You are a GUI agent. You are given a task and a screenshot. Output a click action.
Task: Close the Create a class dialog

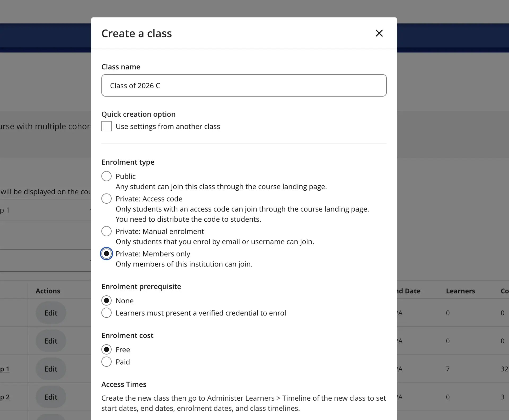[x=379, y=33]
